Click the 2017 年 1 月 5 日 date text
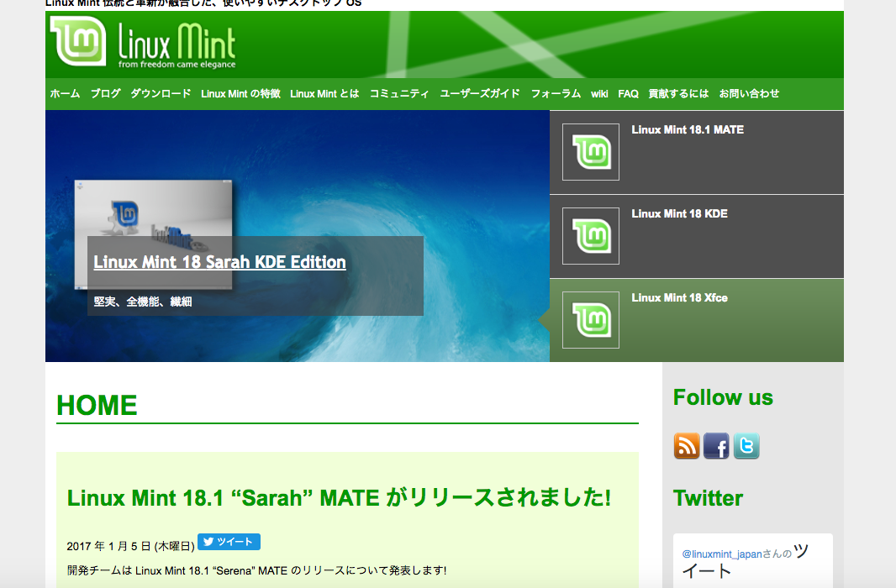Image resolution: width=896 pixels, height=588 pixels. click(130, 546)
